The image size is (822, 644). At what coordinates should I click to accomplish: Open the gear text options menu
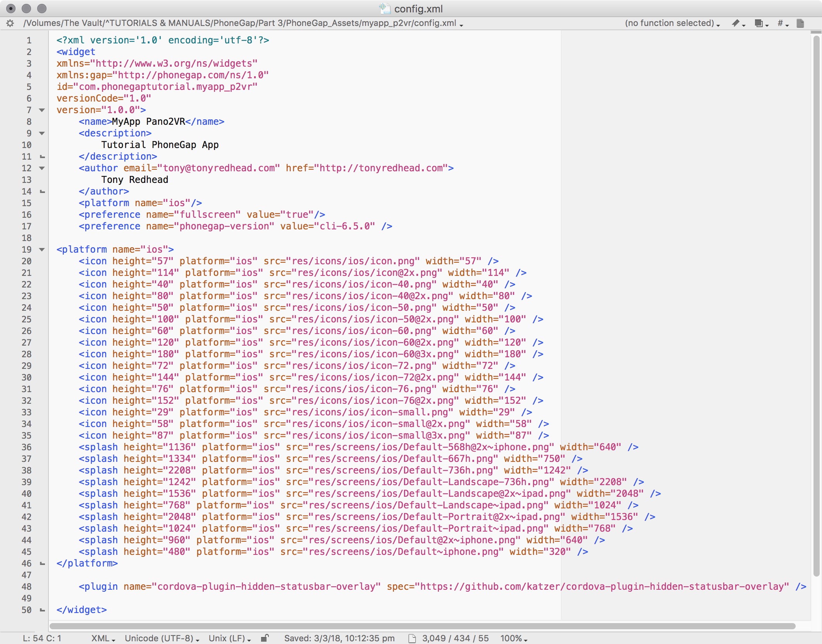10,23
